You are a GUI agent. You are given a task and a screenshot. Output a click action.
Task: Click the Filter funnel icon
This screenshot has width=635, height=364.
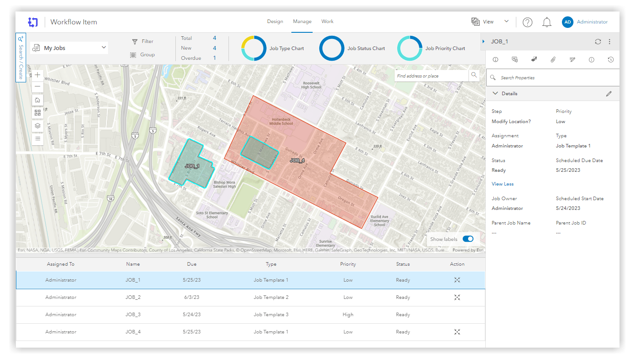(135, 42)
